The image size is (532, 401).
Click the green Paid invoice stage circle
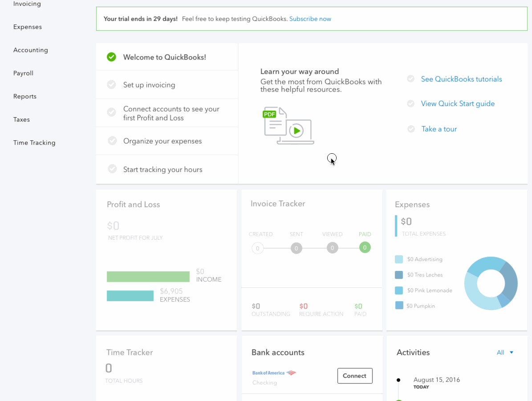[x=365, y=248]
